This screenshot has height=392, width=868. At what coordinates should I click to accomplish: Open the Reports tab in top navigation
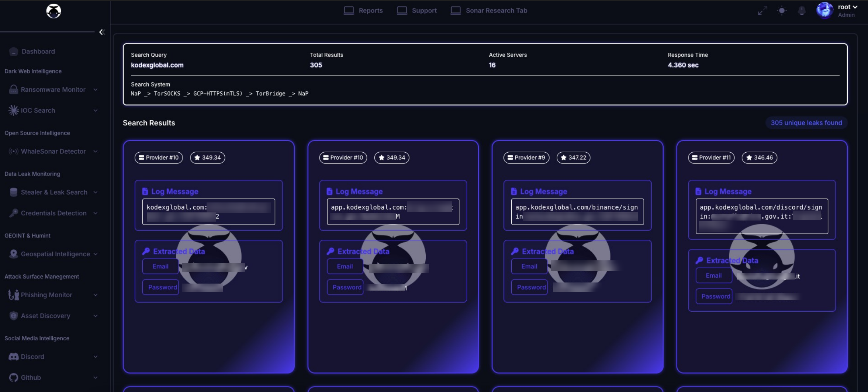tap(363, 10)
